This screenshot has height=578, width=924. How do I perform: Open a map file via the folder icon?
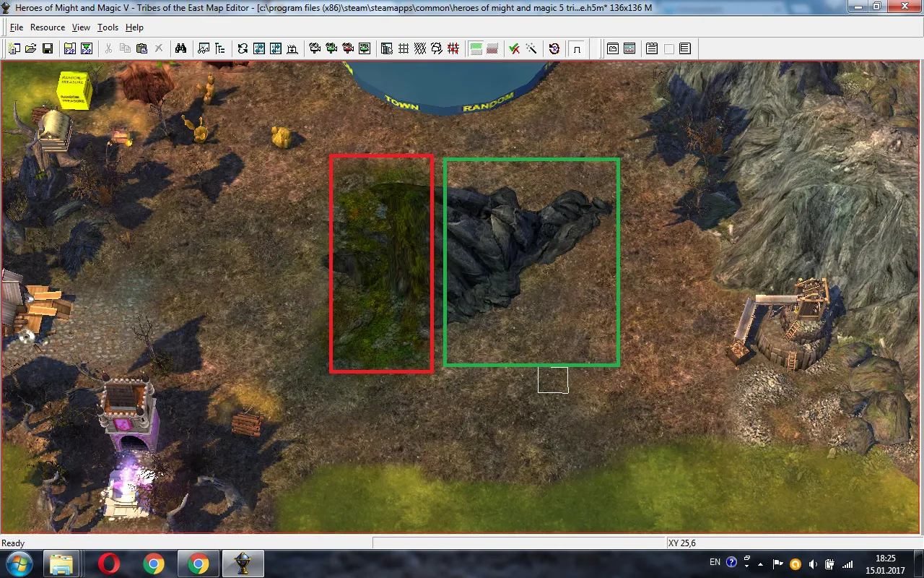tap(30, 48)
